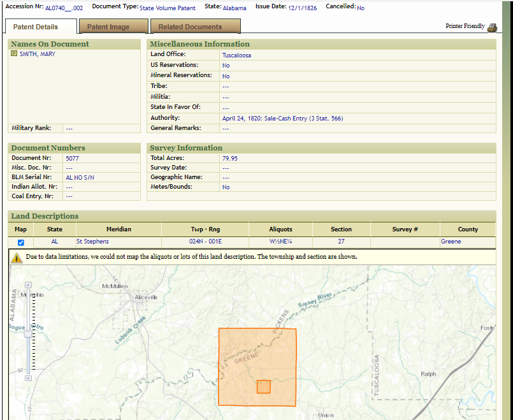Image resolution: width=513 pixels, height=420 pixels.
Task: Click the patentee icon beside SMITH, MARY
Action: pyautogui.click(x=14, y=54)
